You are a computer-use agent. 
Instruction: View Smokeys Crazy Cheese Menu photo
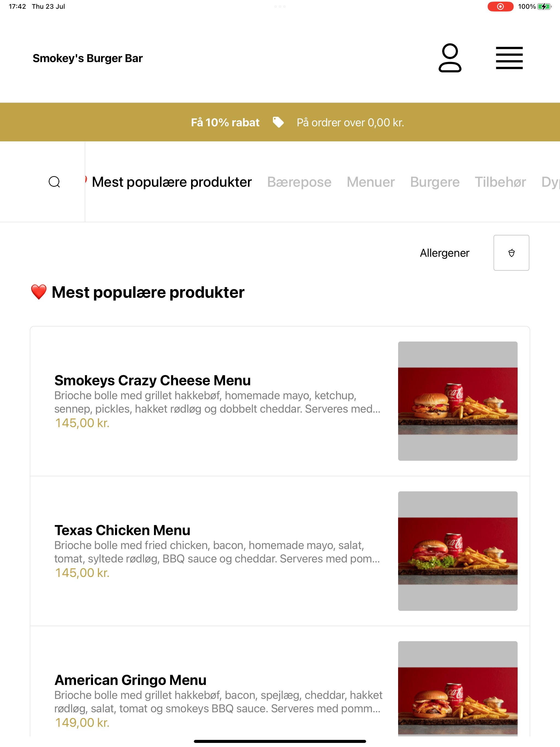point(458,401)
